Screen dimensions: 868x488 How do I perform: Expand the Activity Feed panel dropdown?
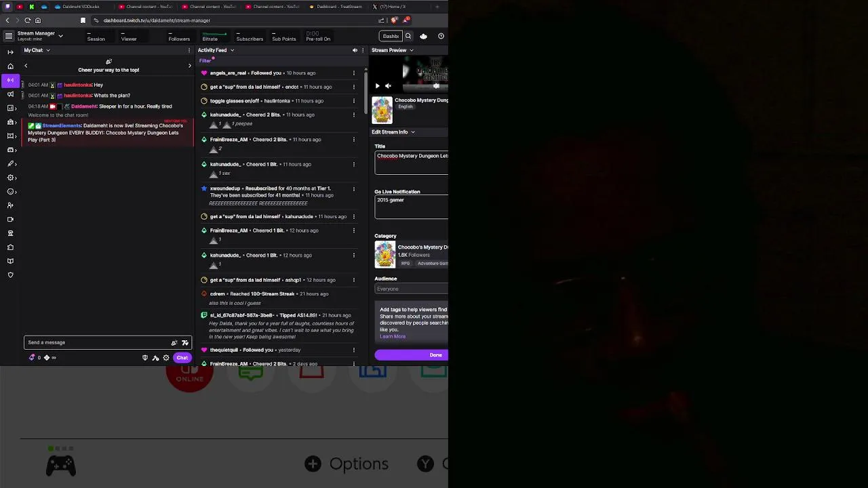coord(232,50)
